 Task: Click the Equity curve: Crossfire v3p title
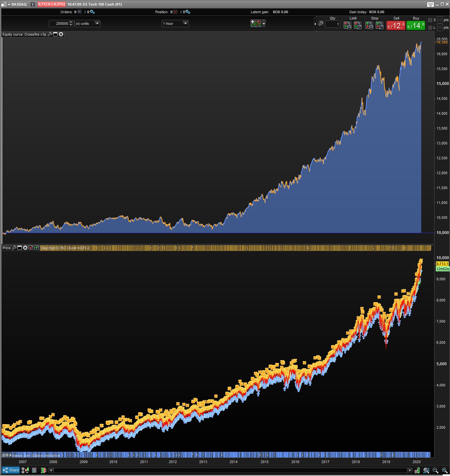(24, 34)
